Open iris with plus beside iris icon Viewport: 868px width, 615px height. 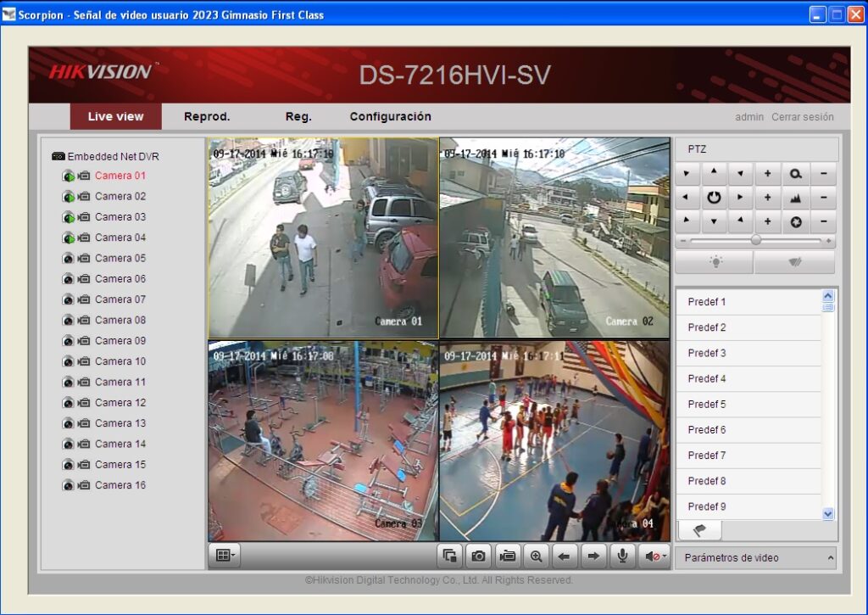768,221
